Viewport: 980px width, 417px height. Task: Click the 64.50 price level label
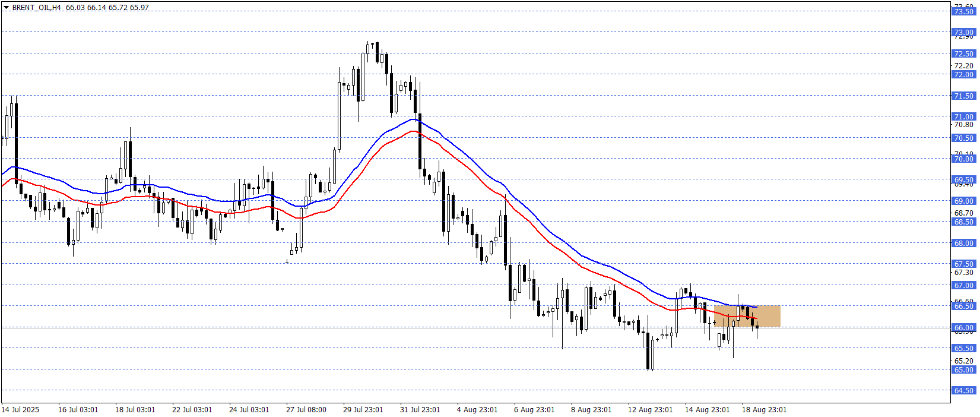coord(963,391)
